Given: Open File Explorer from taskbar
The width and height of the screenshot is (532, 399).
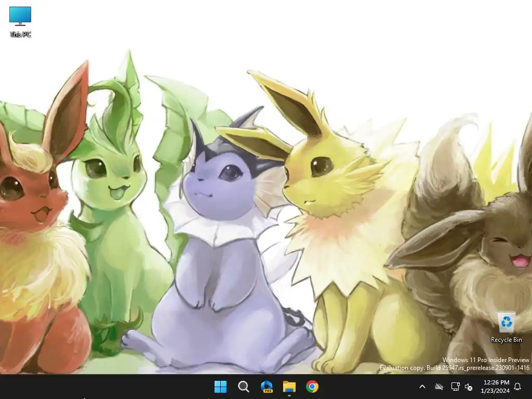Looking at the screenshot, I should [289, 387].
